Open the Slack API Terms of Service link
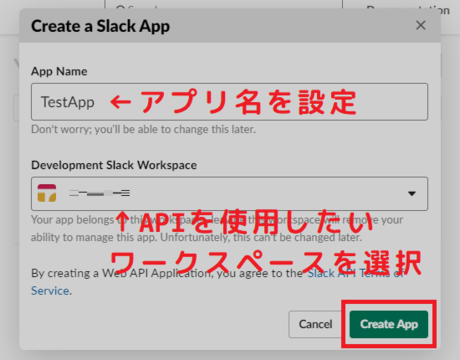The width and height of the screenshot is (460, 360). tap(355, 273)
